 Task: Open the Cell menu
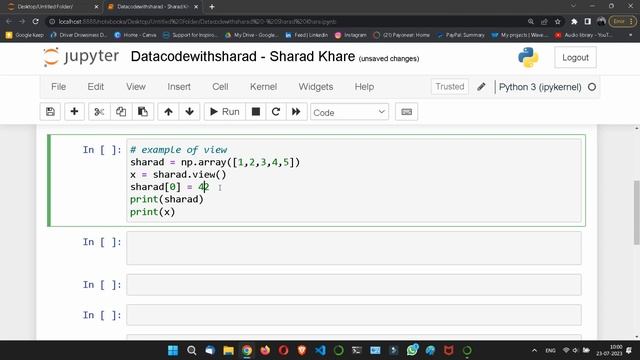pyautogui.click(x=220, y=87)
